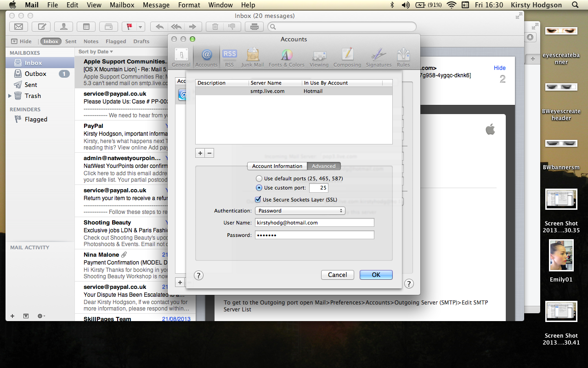This screenshot has height=368, width=588.
Task: Switch to Account Information tab
Action: point(277,166)
